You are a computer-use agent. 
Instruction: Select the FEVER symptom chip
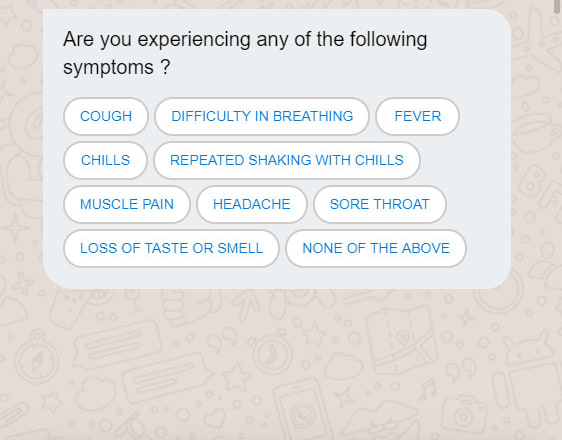tap(418, 116)
